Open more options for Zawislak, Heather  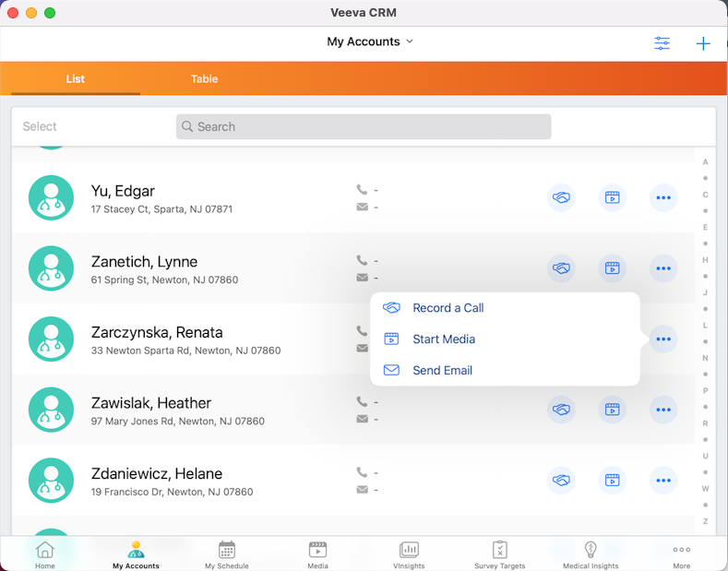pos(662,410)
